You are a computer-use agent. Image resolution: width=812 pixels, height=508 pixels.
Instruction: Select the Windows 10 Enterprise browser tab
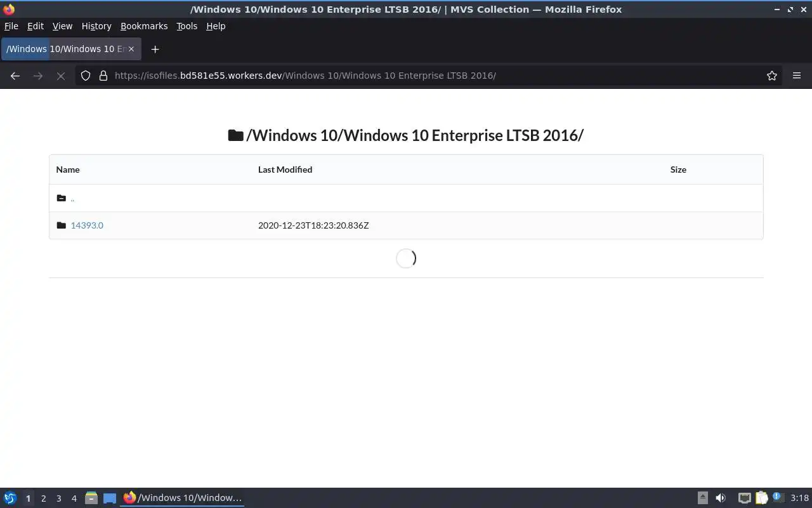pos(71,49)
